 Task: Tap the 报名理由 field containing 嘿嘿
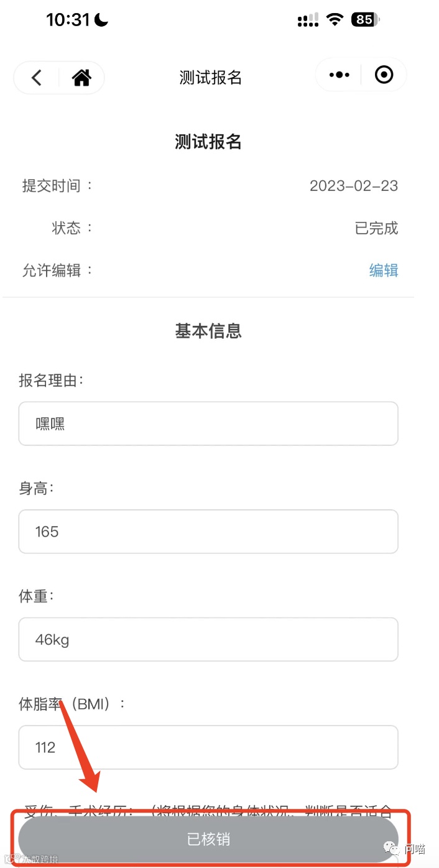(x=208, y=423)
